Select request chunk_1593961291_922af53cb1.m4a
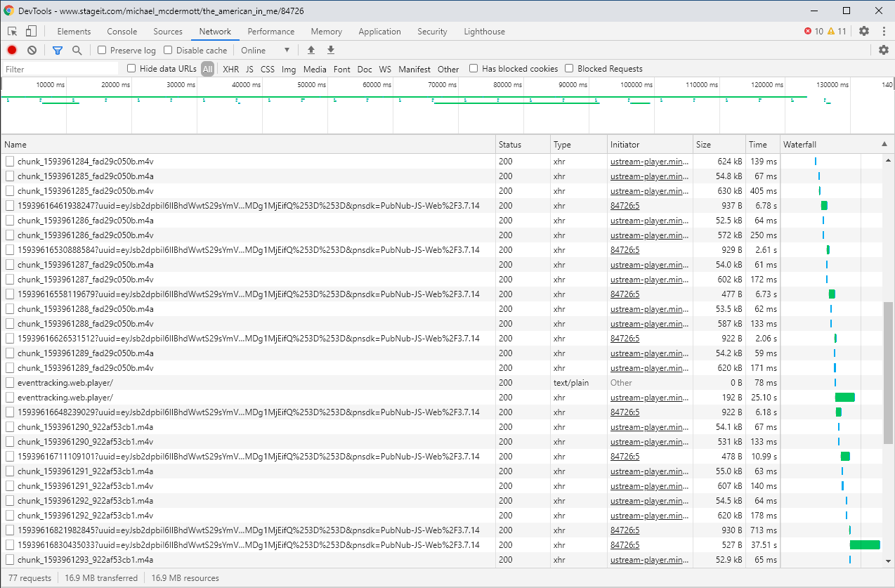The image size is (895, 588). (85, 471)
